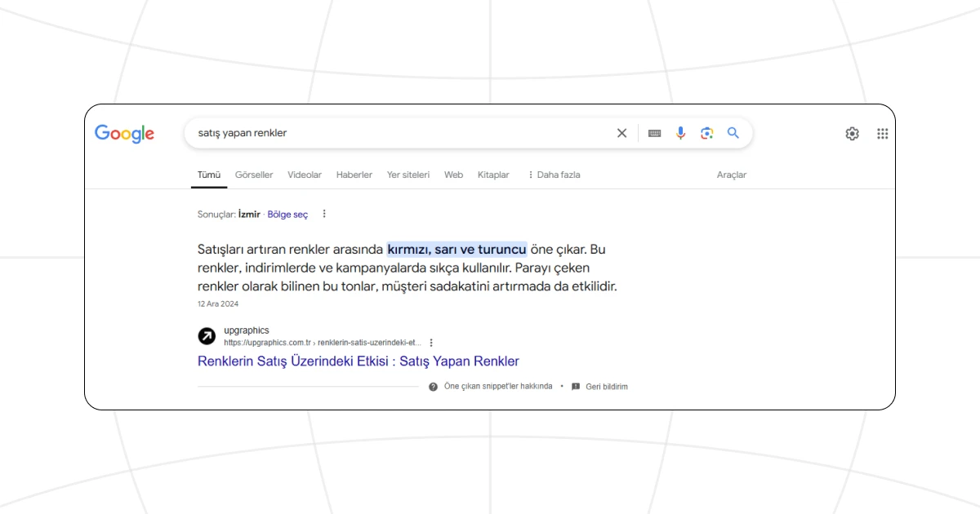Screen dimensions: 980x514
Task: Click the 'upgraphics' site name
Action: point(247,330)
